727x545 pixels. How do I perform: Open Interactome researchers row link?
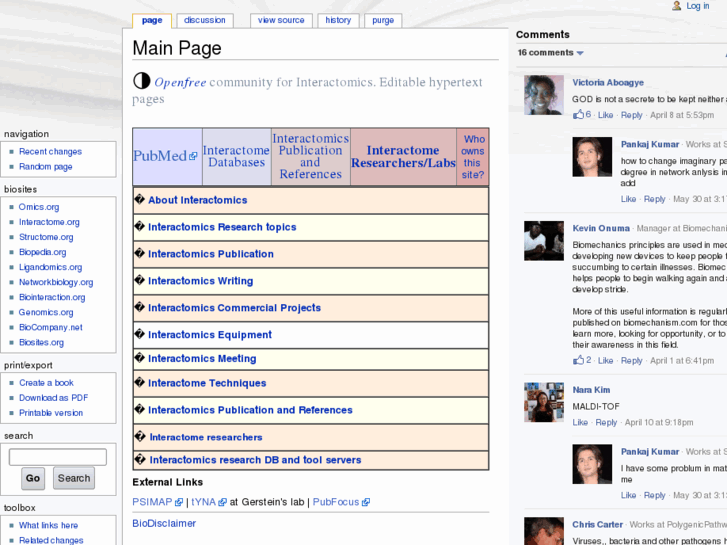(206, 437)
